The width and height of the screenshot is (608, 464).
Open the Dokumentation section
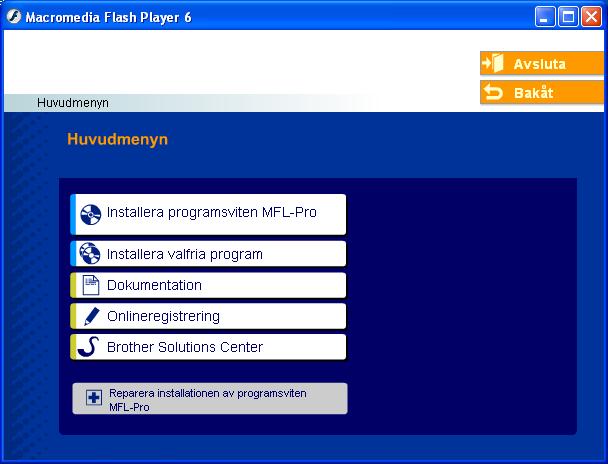click(208, 285)
